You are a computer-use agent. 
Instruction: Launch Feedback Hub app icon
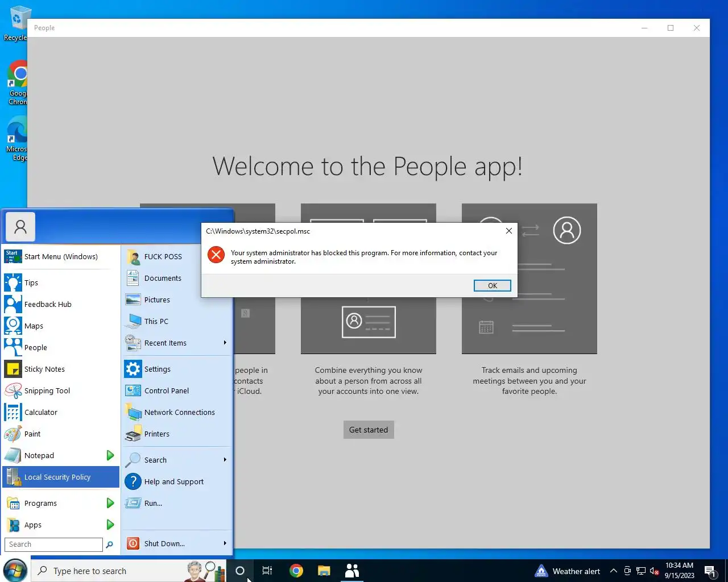[13, 304]
